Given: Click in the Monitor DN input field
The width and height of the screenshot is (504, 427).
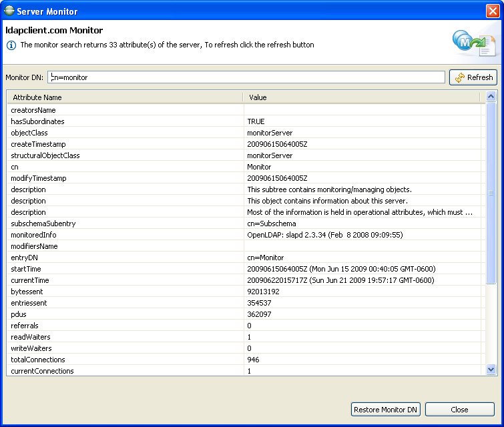Looking at the screenshot, I should coord(246,77).
